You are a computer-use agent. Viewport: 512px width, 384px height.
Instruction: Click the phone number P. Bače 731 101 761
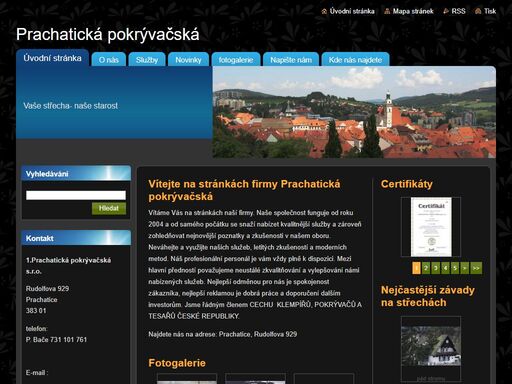pos(56,340)
